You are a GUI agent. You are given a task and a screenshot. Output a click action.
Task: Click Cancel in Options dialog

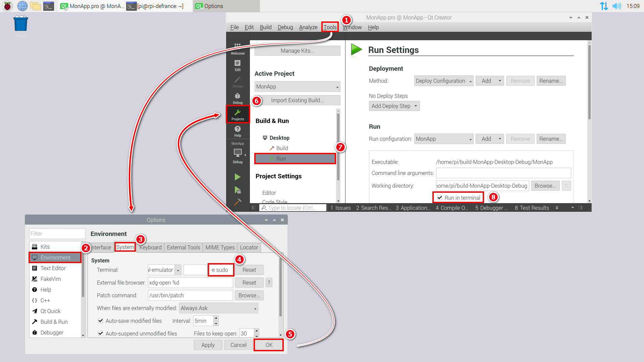pyautogui.click(x=238, y=345)
